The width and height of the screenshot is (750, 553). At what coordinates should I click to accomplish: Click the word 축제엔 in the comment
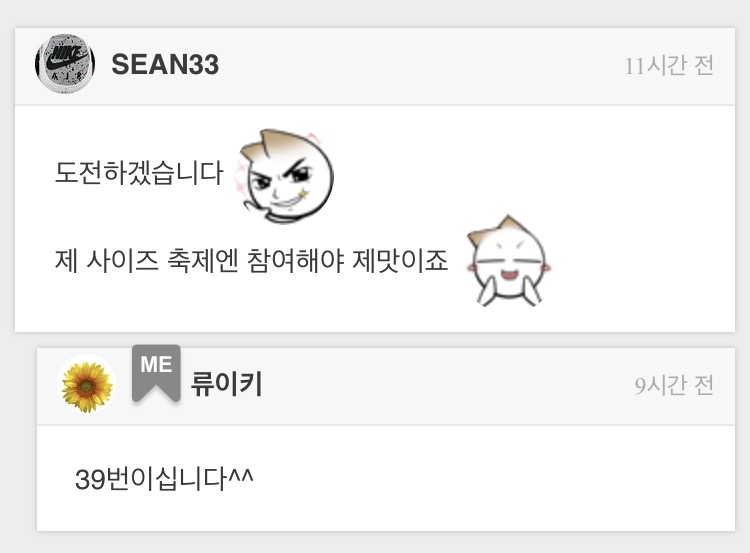[x=202, y=261]
